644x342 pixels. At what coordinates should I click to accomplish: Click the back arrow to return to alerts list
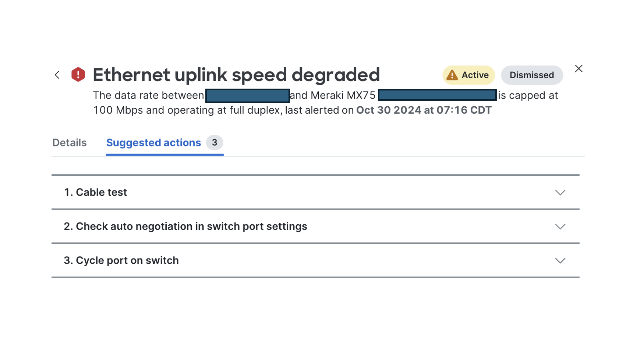57,75
